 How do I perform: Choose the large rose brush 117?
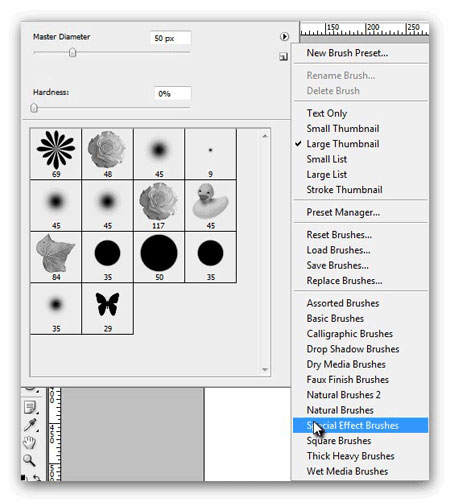tap(159, 205)
